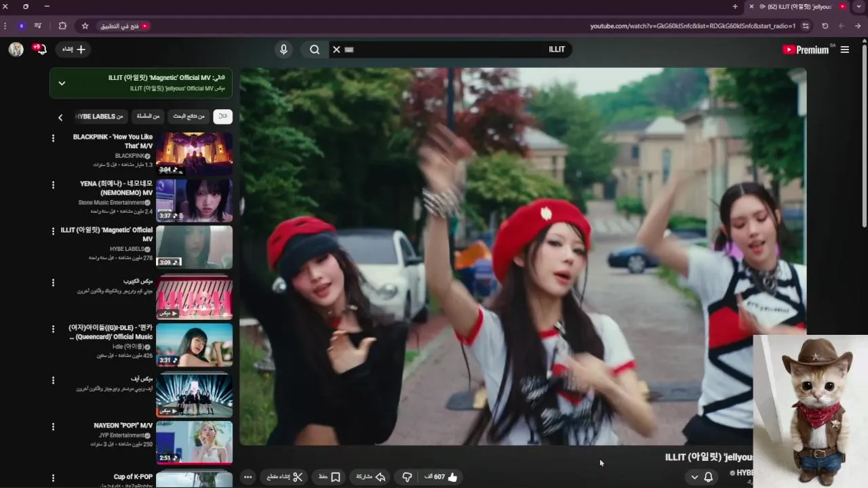Open the YouTube hamburger guide menu
Screen dimensions: 868x488
pos(844,49)
